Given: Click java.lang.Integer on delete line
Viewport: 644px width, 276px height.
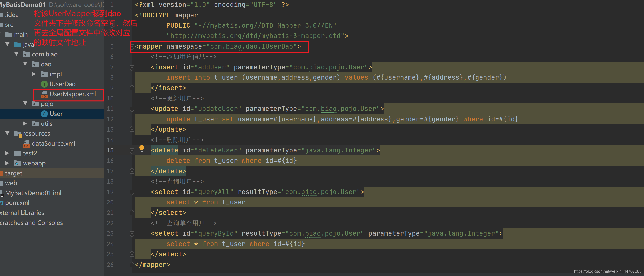Looking at the screenshot, I should click(x=338, y=151).
